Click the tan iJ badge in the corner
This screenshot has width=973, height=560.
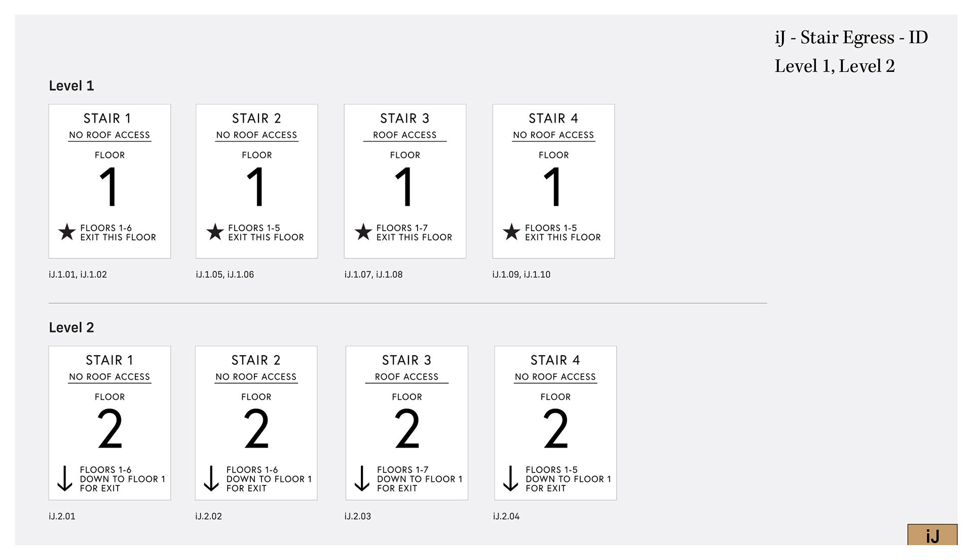tap(932, 535)
